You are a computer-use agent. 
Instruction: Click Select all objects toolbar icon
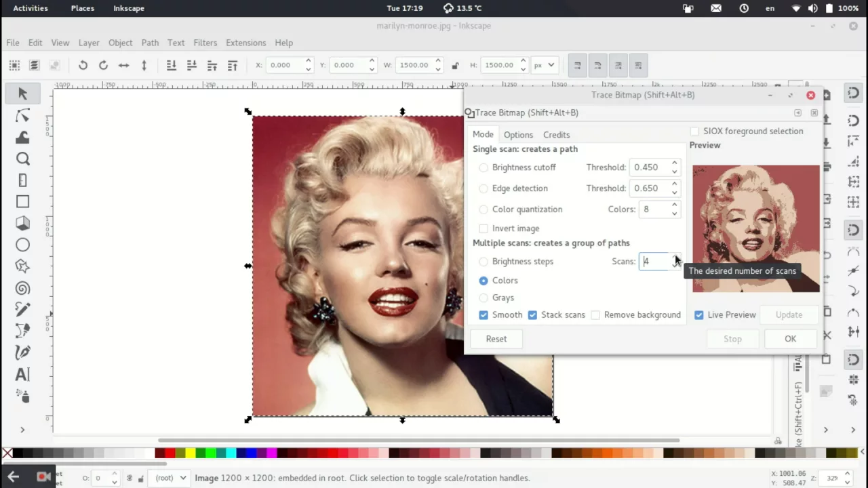(14, 65)
